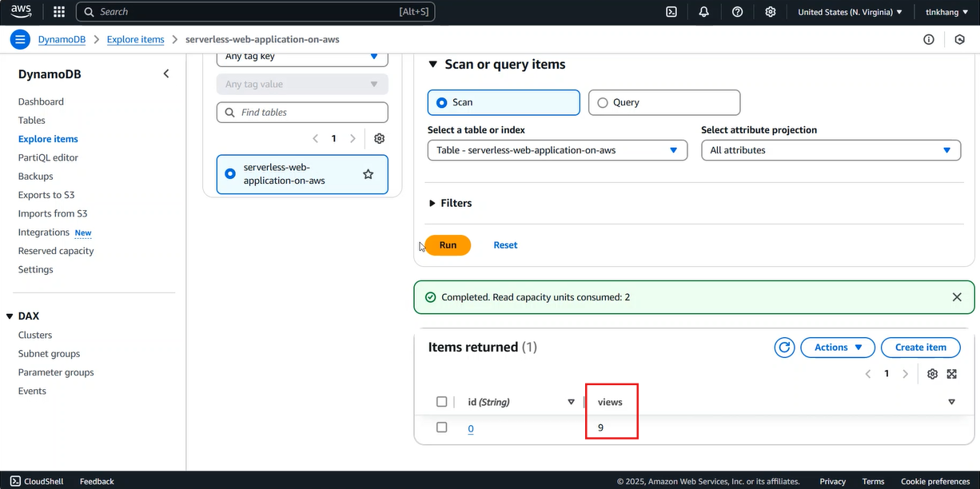Open items table preferences gear
The width and height of the screenshot is (980, 489).
tap(932, 374)
